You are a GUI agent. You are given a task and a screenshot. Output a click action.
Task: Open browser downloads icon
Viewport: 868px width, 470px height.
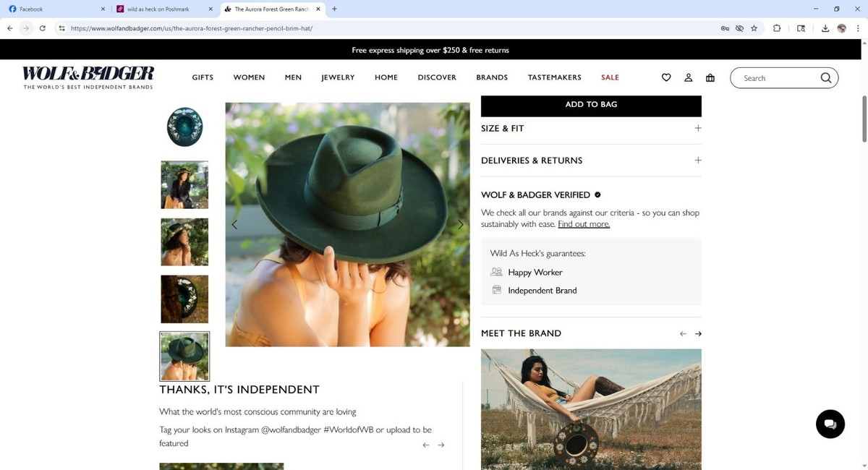click(x=825, y=28)
